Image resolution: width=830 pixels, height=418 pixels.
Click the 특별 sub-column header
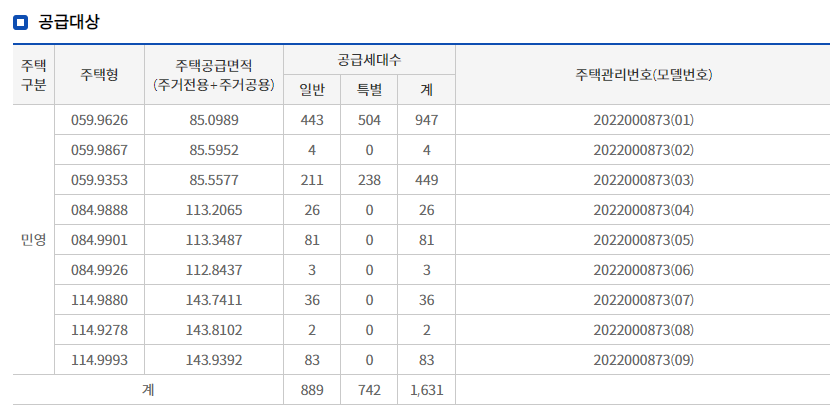pos(369,90)
